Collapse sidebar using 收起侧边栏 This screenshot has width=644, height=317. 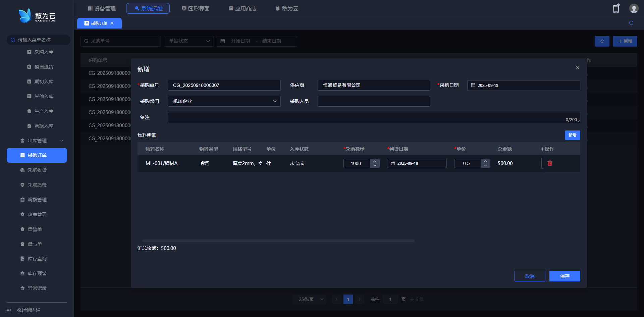[28, 310]
